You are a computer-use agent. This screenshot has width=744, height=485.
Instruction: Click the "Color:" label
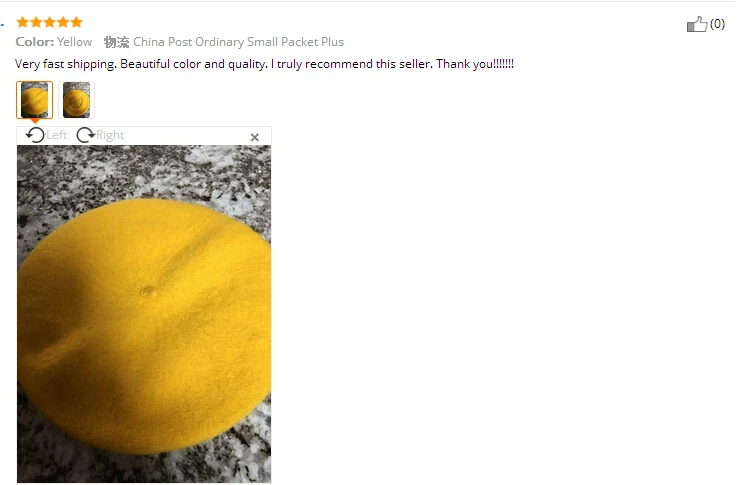[x=35, y=42]
